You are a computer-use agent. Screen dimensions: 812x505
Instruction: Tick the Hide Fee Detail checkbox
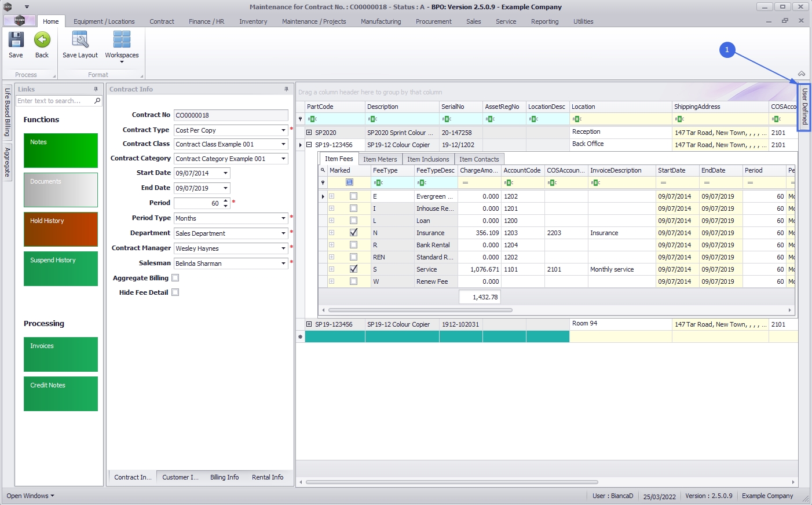pos(175,292)
